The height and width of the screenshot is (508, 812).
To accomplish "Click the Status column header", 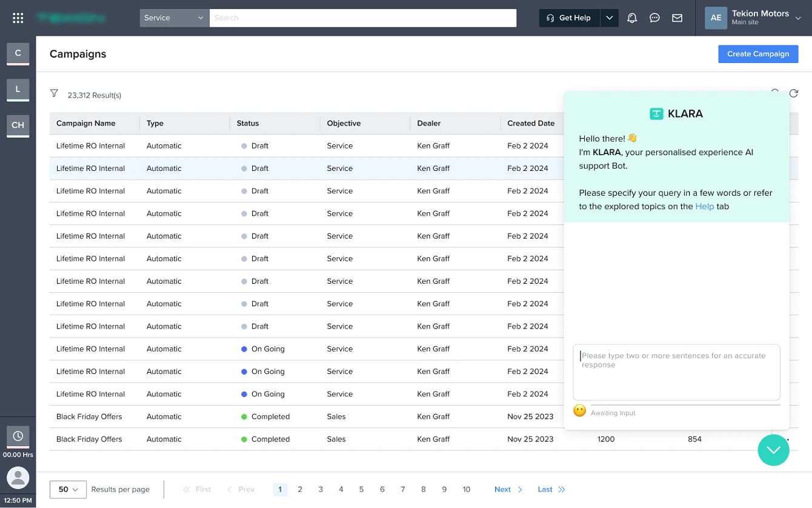I will tap(248, 123).
